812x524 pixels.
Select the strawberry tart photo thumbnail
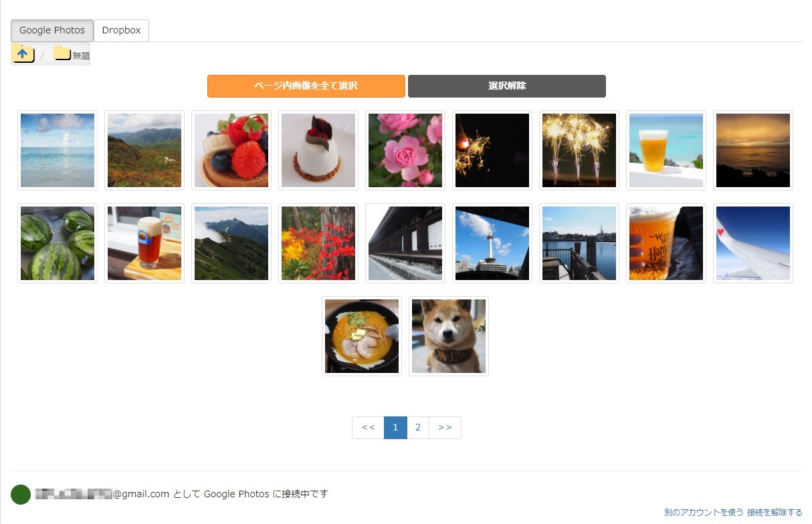click(231, 150)
